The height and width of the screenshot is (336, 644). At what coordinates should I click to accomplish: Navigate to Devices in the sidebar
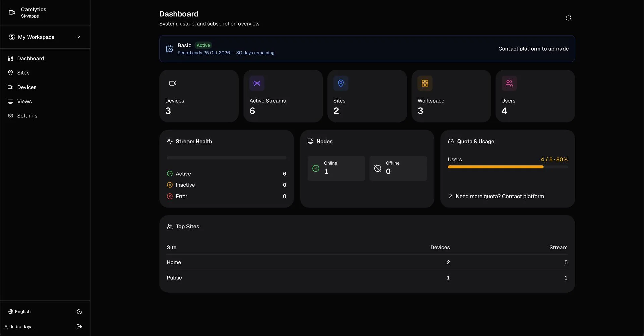click(x=45, y=87)
